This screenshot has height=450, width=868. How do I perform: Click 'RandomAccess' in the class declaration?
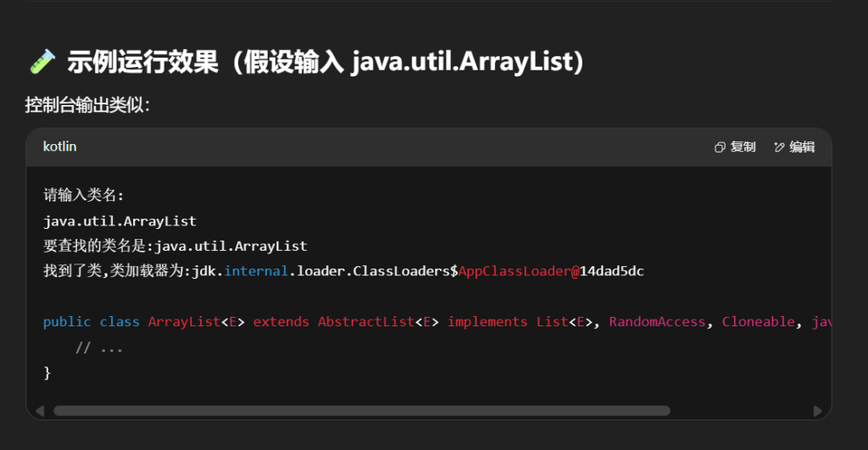(x=657, y=322)
